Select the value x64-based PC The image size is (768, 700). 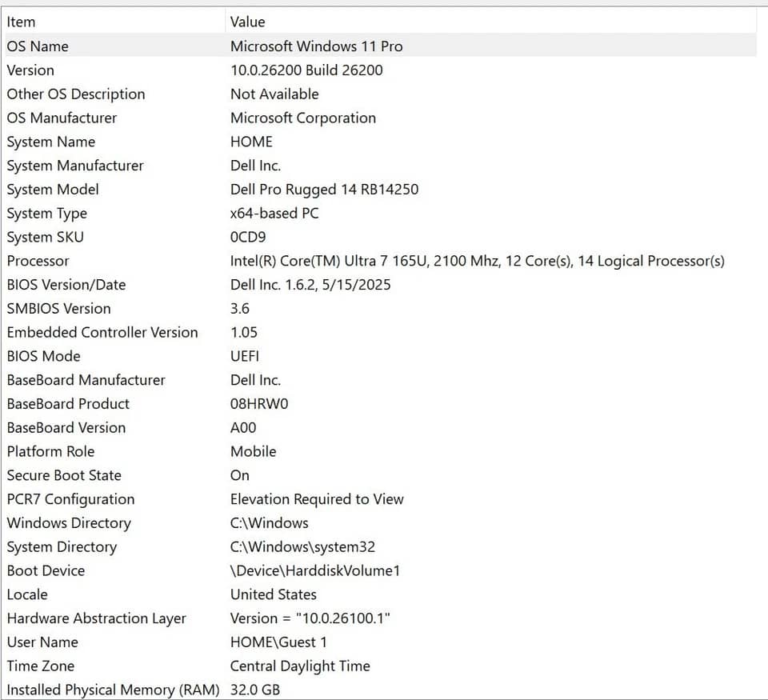click(x=274, y=213)
